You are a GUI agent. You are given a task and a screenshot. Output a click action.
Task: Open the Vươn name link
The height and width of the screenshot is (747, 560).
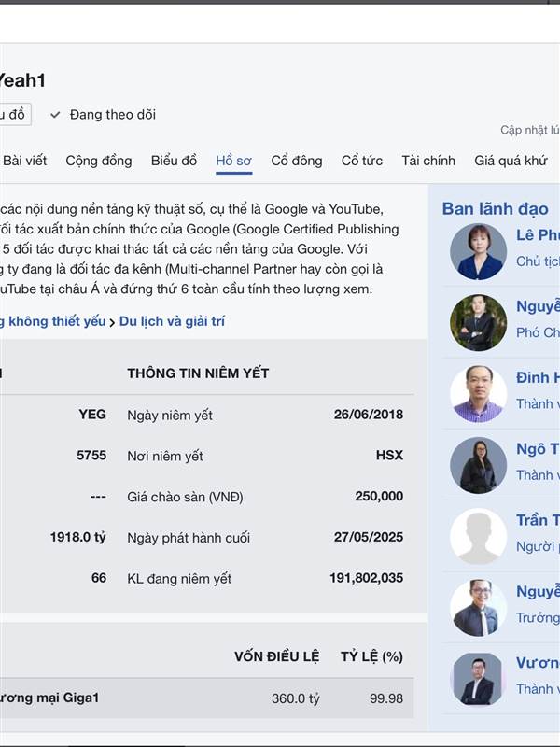point(538,663)
